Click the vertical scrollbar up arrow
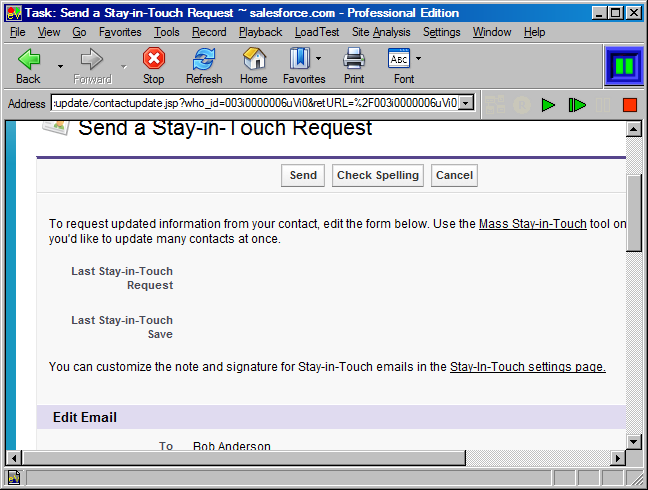 coord(634,129)
